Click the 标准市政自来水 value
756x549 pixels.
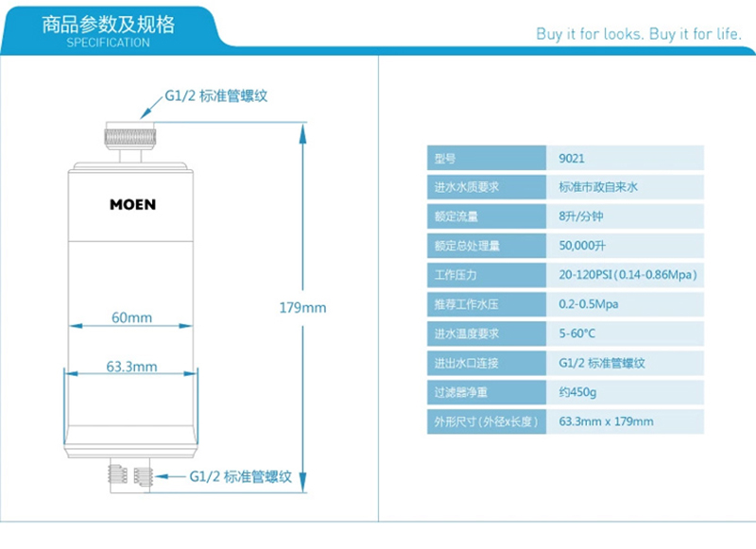pos(598,187)
